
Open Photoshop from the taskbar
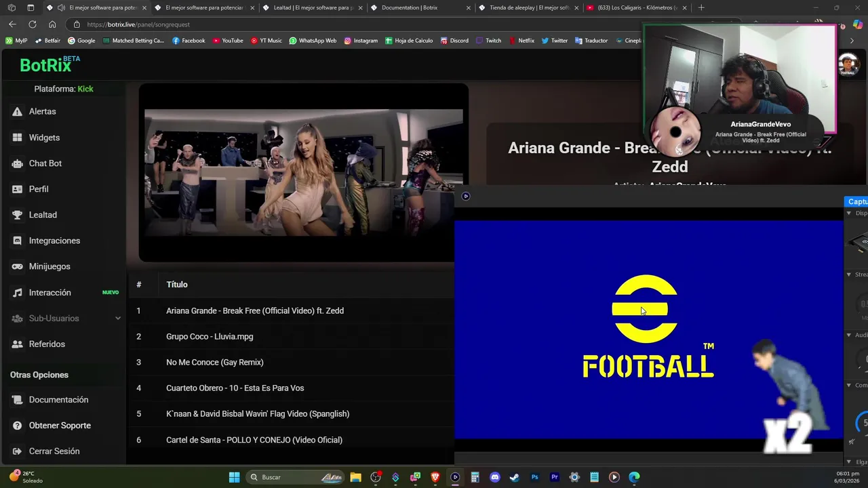coord(534,477)
